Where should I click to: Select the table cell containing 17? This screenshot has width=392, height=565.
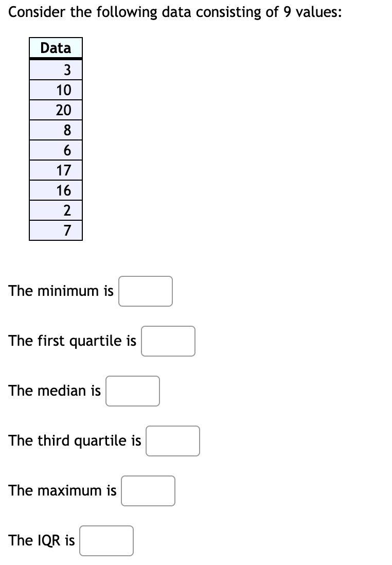pyautogui.click(x=56, y=170)
